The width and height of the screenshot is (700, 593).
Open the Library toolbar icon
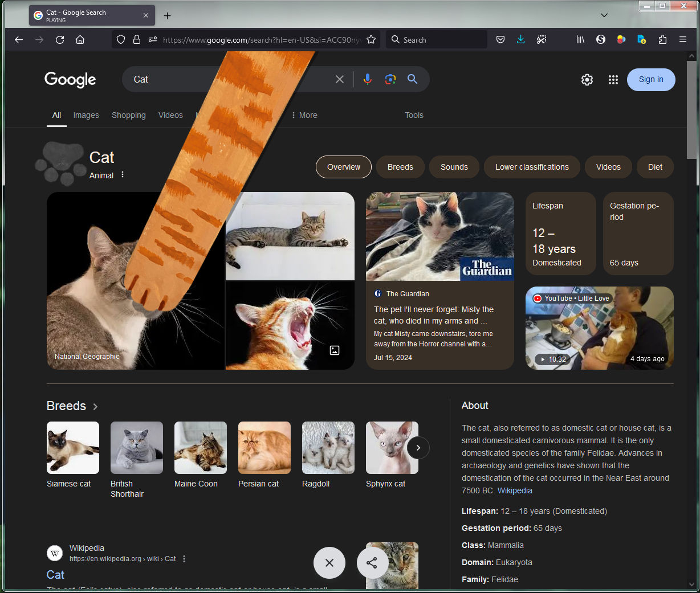point(580,40)
